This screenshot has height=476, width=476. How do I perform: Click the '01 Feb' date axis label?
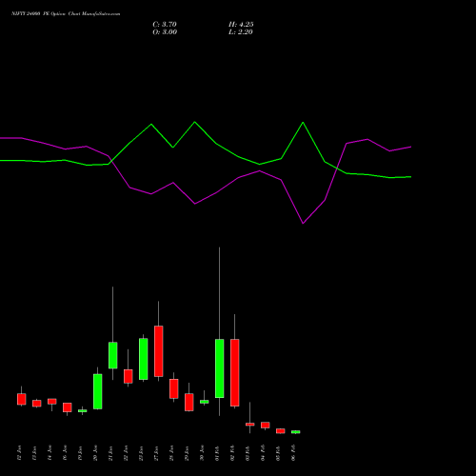[x=217, y=453]
